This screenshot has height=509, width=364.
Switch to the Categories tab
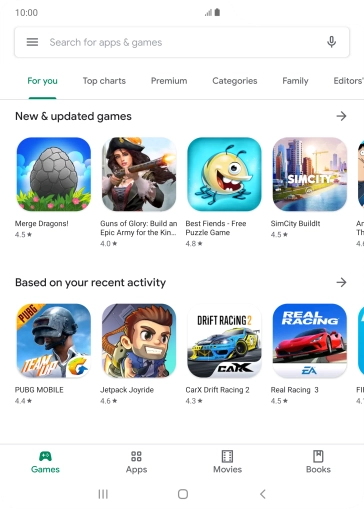235,81
